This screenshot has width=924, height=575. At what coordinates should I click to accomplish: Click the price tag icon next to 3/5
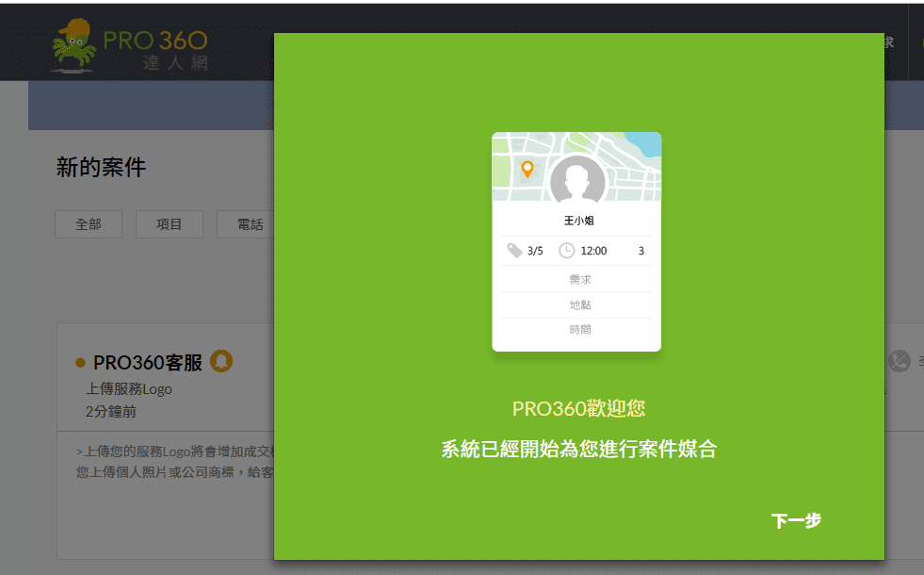pos(514,251)
